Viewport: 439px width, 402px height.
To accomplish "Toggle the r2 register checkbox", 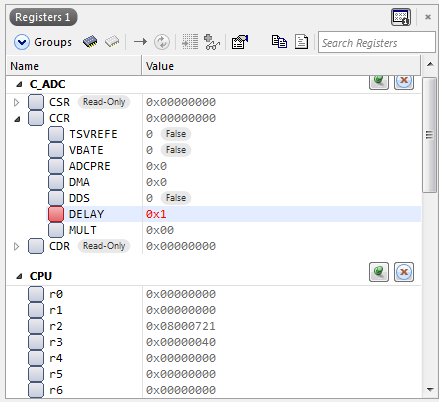I will 36,326.
